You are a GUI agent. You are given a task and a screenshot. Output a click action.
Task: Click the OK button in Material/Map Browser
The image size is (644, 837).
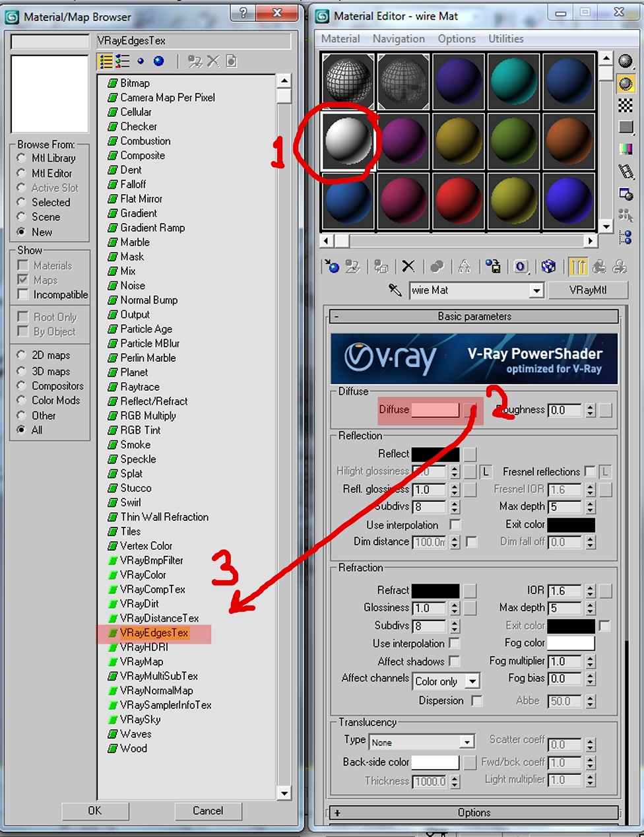pos(94,811)
